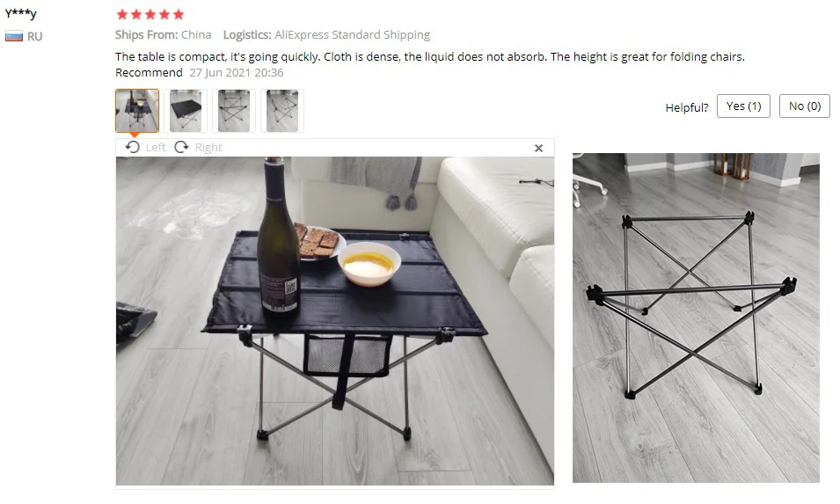Viewport: 840px width, 504px height.
Task: Select the reviewer name Y***y
Action: point(21,13)
